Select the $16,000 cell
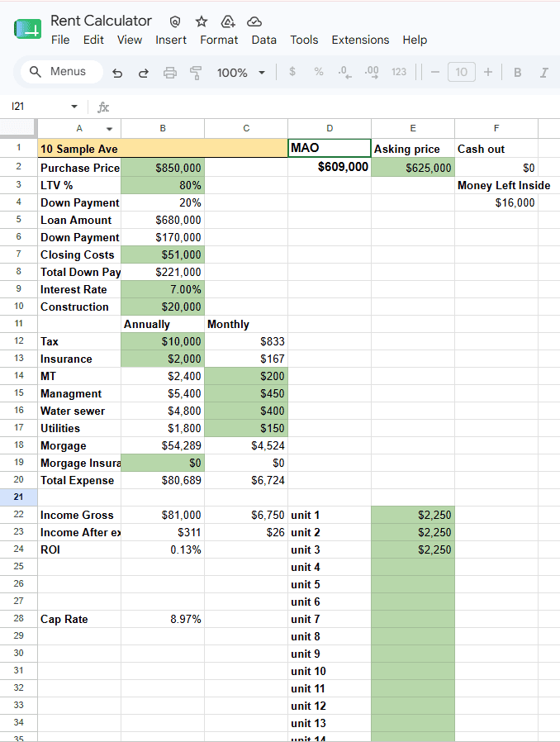 point(496,202)
